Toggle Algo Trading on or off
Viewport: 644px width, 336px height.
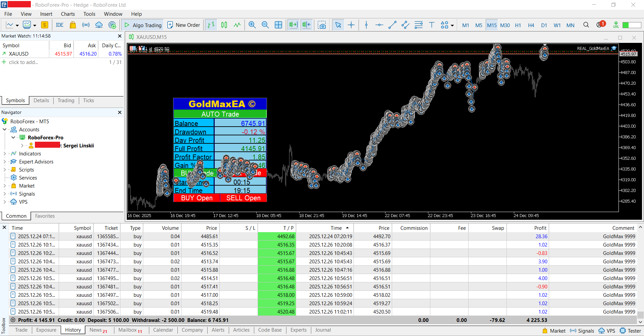(x=143, y=25)
